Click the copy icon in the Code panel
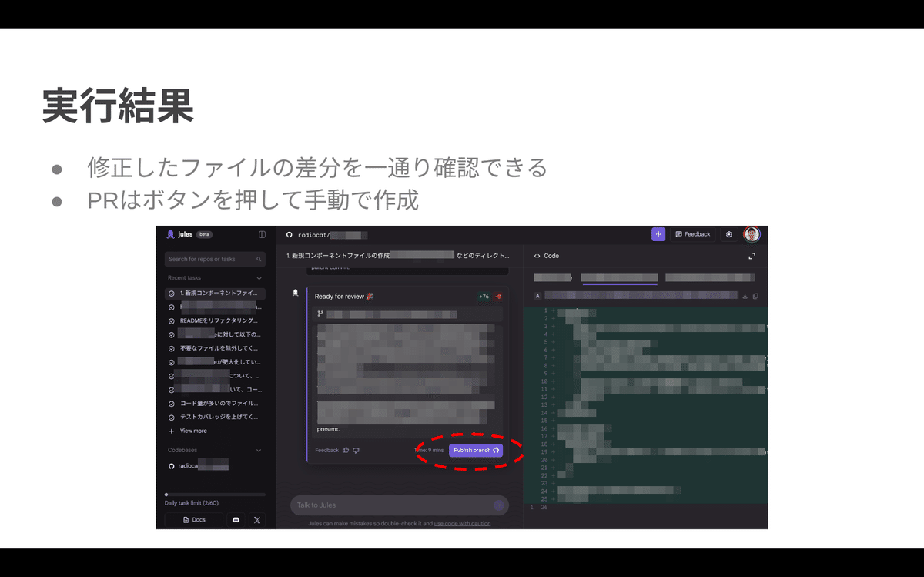 click(755, 296)
